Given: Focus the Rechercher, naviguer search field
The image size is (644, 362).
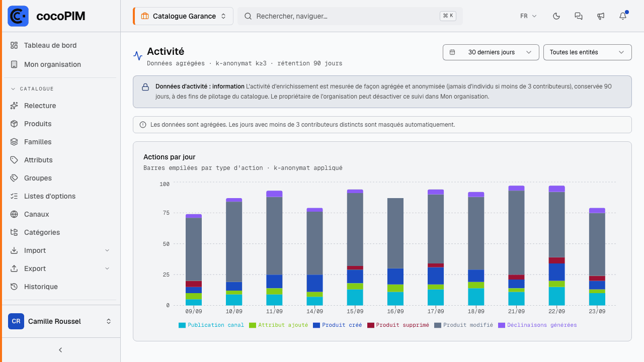Looking at the screenshot, I should pos(350,16).
